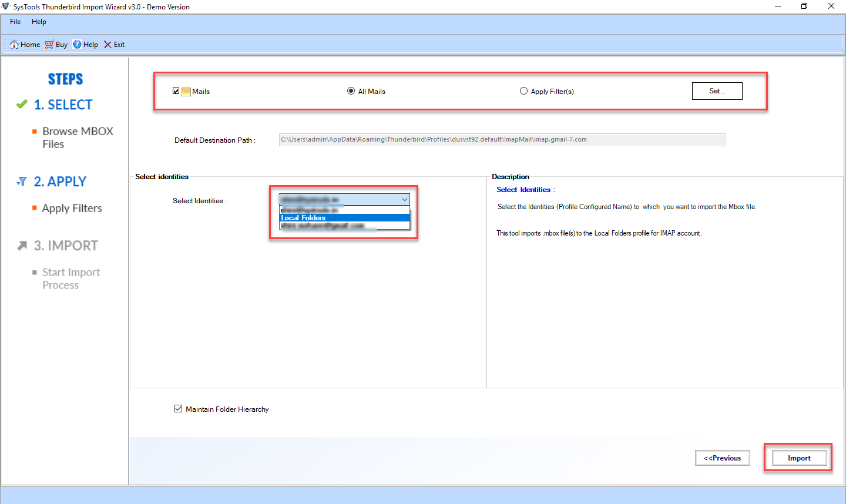
Task: Click the Default Destination Path field
Action: (502, 140)
